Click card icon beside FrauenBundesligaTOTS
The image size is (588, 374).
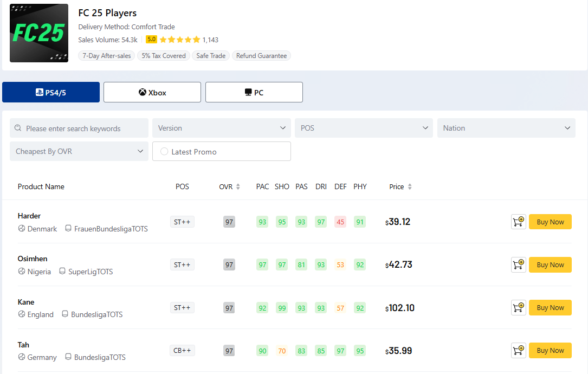68,228
